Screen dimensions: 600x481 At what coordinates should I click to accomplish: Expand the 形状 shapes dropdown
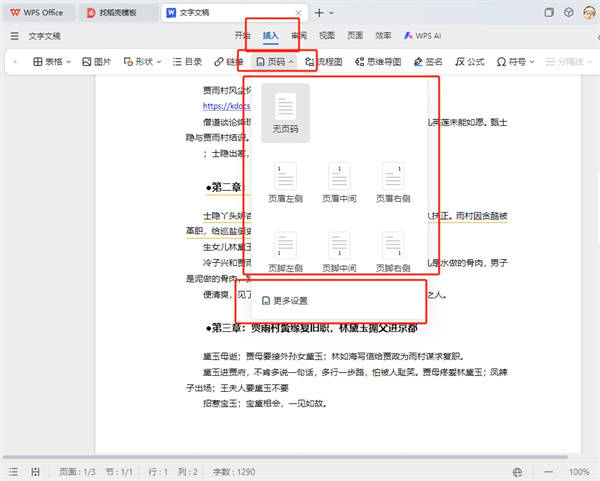coord(143,62)
